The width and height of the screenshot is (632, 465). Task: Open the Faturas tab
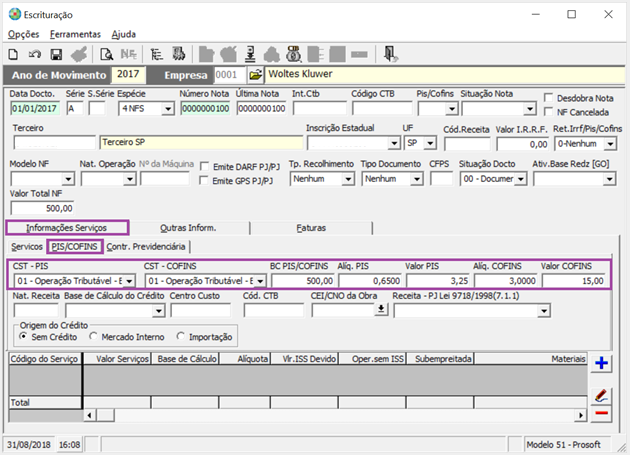(310, 228)
